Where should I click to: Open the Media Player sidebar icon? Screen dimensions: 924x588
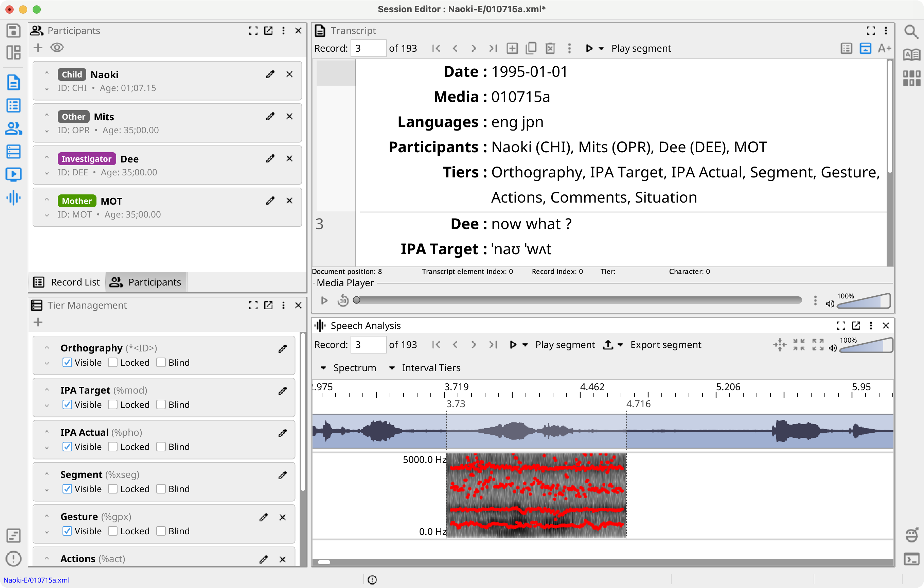(14, 175)
